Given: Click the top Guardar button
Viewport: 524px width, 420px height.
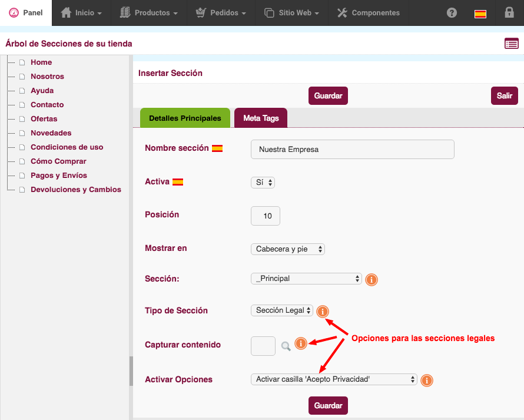Looking at the screenshot, I should click(328, 96).
